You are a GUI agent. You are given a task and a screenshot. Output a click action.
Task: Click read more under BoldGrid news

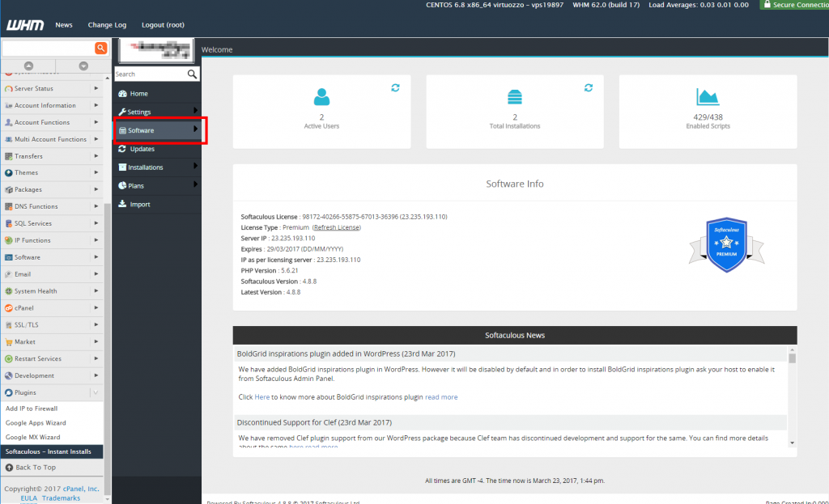[441, 397]
